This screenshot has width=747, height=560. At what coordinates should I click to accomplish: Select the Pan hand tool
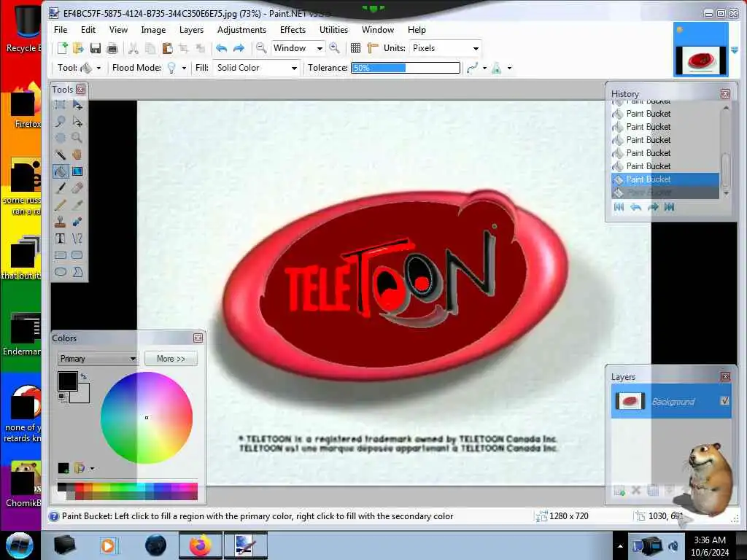[x=77, y=155]
